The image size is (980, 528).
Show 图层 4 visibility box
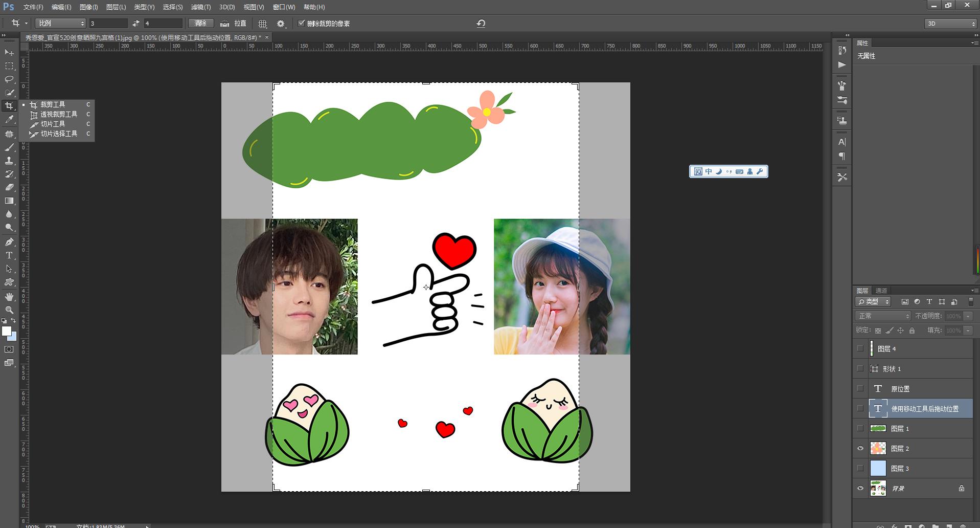pyautogui.click(x=860, y=349)
